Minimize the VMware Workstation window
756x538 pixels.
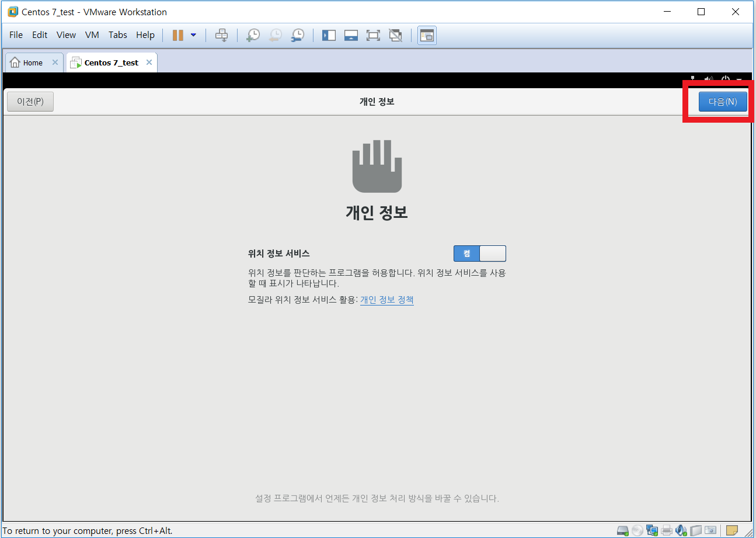(x=667, y=12)
